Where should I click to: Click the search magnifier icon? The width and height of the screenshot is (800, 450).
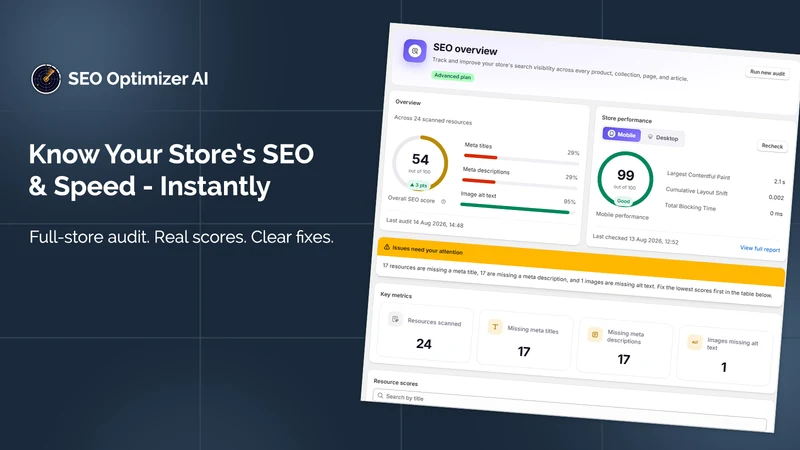[380, 395]
